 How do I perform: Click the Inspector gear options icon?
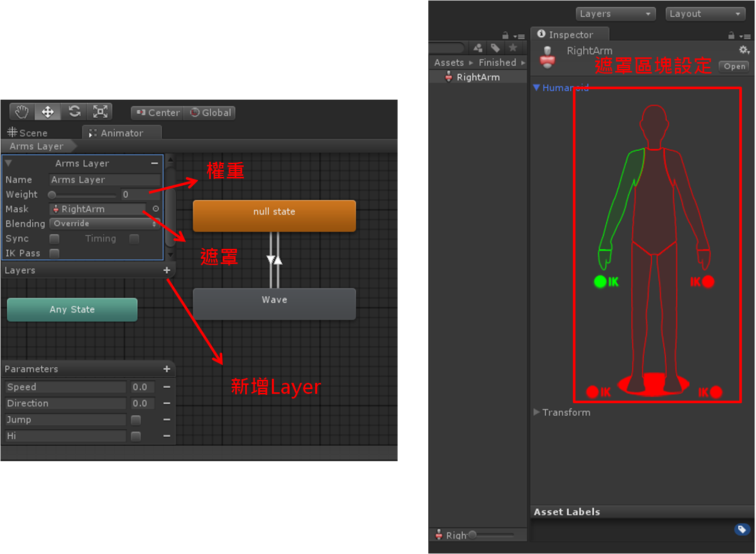click(743, 50)
